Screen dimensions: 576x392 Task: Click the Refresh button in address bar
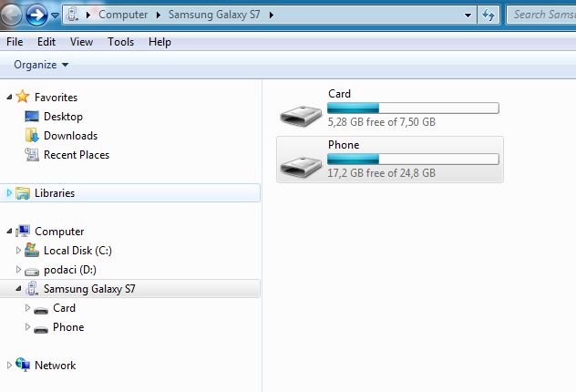click(489, 15)
